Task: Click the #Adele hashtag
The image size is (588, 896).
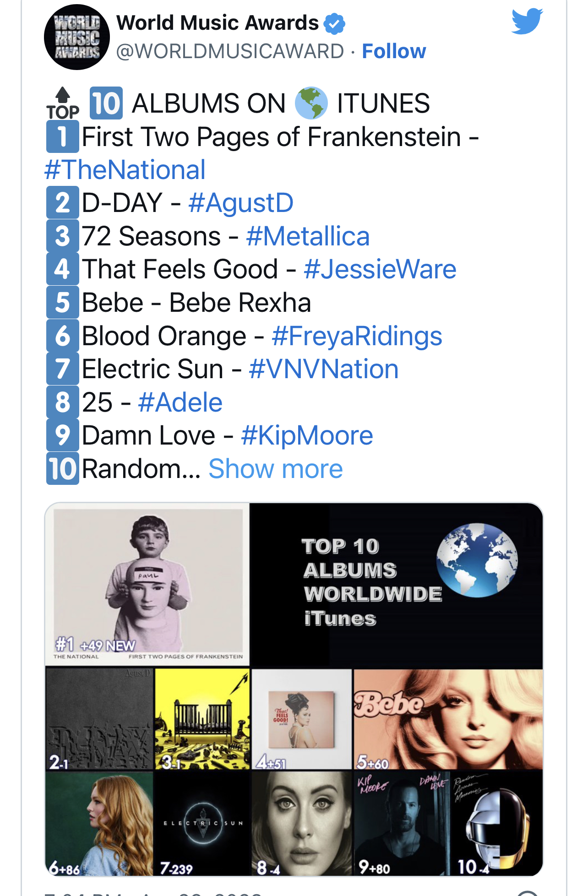Action: pos(180,402)
